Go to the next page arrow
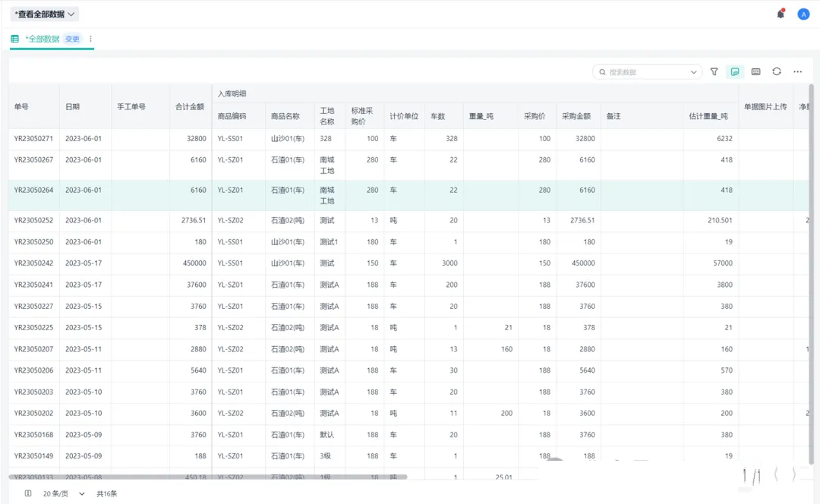 tap(794, 475)
